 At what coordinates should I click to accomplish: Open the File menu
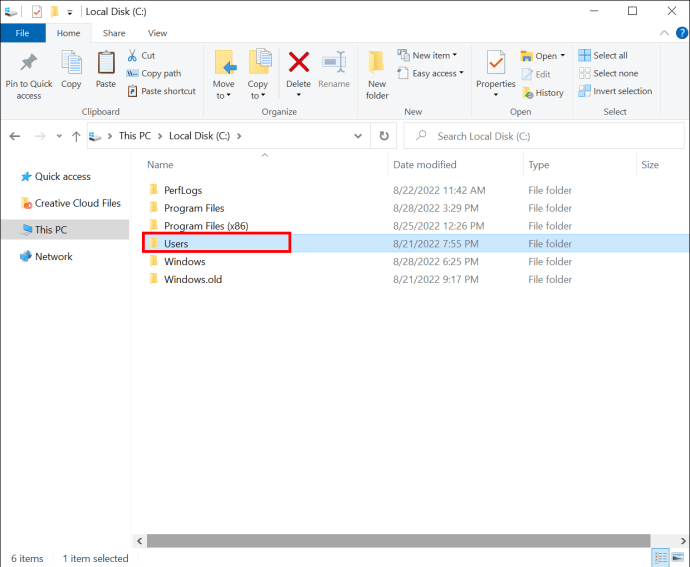[x=22, y=33]
